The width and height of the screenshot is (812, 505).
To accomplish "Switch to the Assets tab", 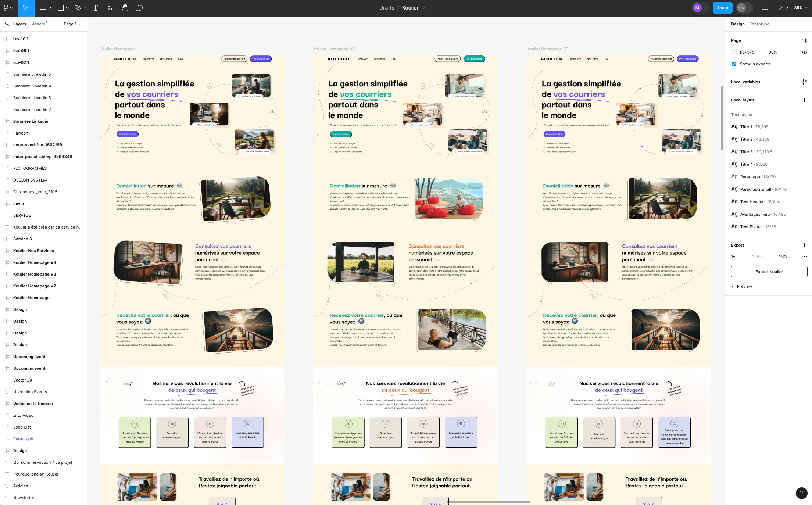I will (x=39, y=24).
